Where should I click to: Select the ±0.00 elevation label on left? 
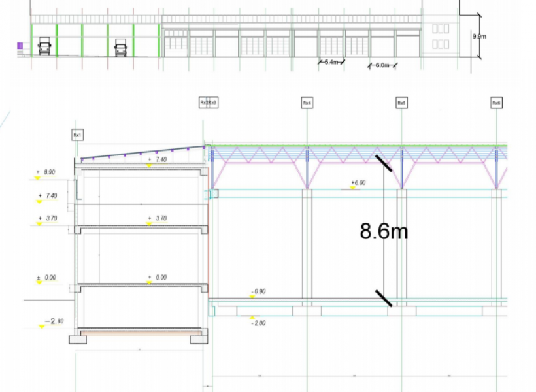(x=47, y=278)
